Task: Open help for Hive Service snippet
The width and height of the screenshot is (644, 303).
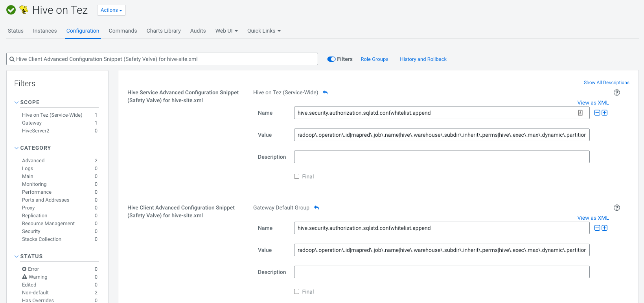Action: point(616,93)
